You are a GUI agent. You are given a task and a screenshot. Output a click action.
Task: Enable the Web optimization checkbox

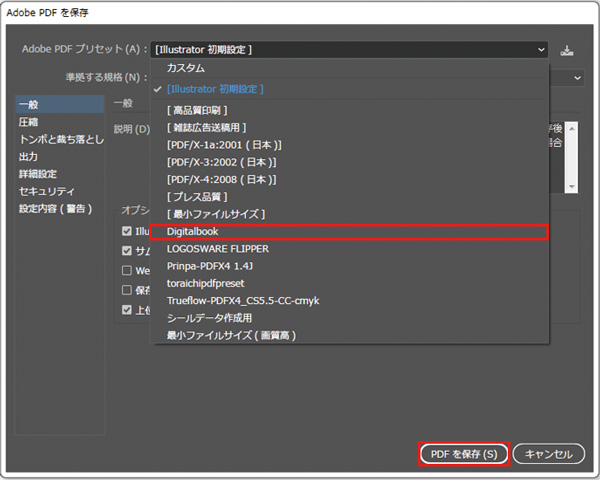pos(127,271)
